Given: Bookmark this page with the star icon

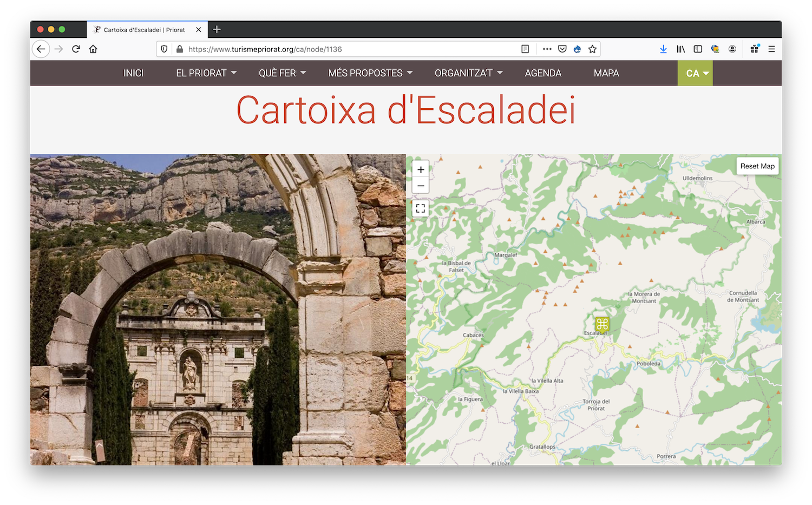Looking at the screenshot, I should (592, 49).
